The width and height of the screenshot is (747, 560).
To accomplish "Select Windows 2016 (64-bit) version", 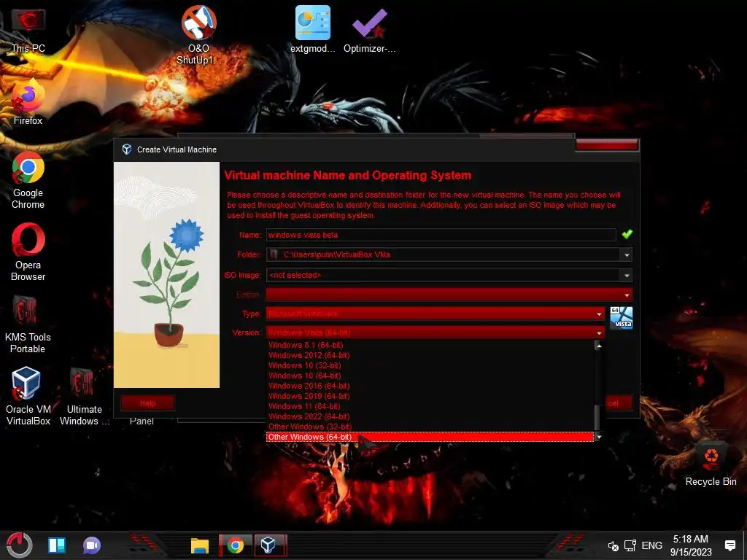I will coord(430,386).
